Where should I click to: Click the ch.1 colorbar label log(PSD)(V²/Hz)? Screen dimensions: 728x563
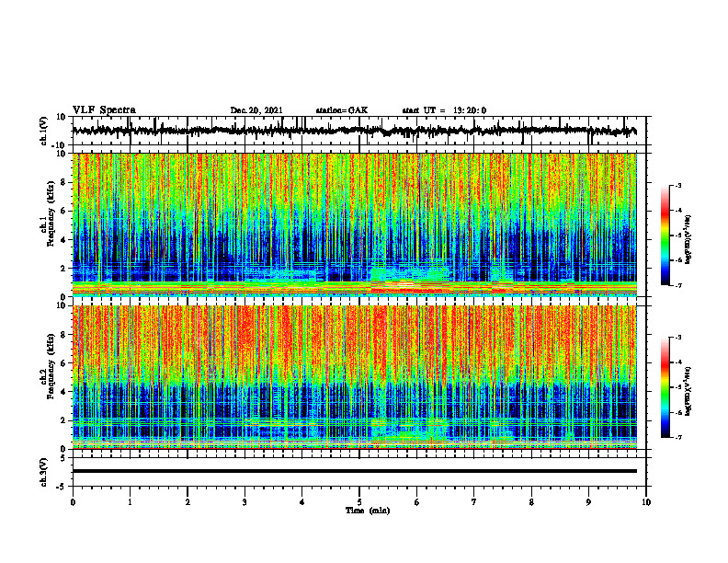coord(688,240)
